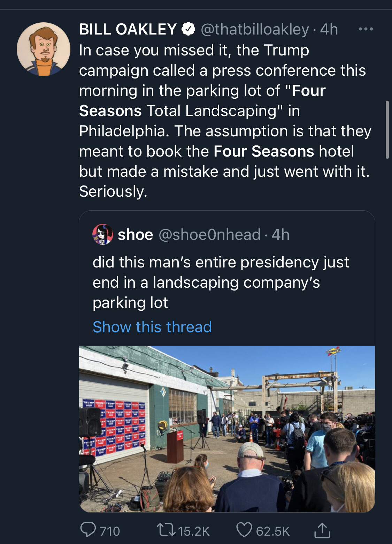Open the @thatbilloakley handle
The image size is (392, 544).
(x=255, y=29)
